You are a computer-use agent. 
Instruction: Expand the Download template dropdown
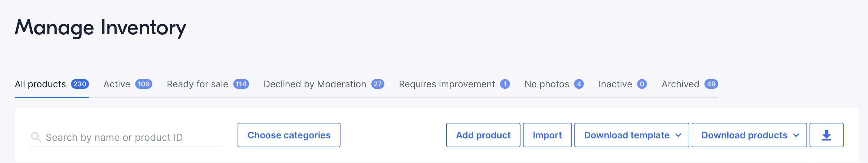click(631, 135)
